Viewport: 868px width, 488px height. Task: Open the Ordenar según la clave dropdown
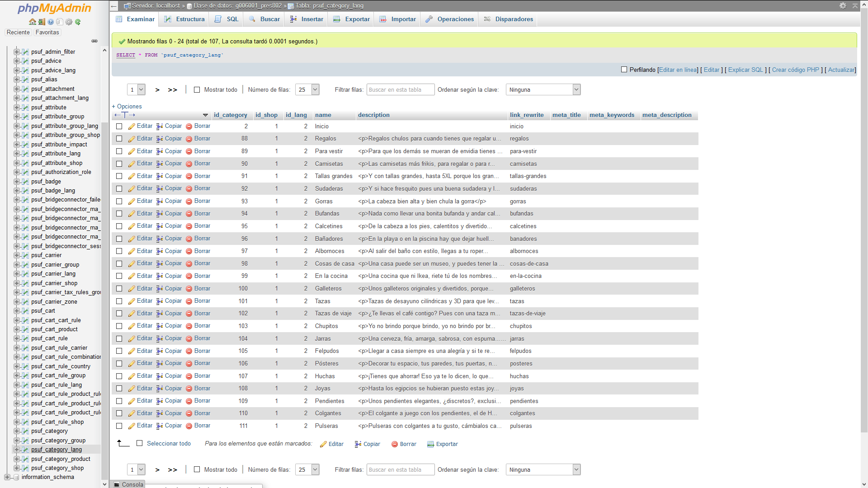(543, 90)
